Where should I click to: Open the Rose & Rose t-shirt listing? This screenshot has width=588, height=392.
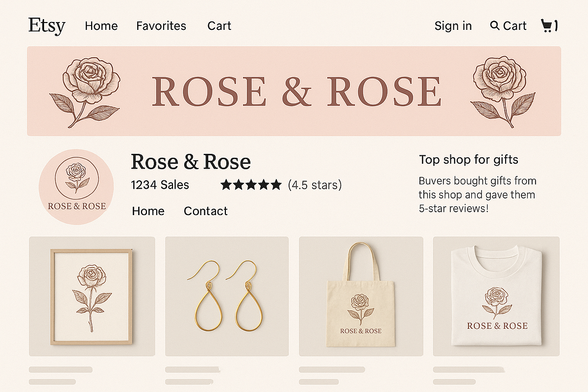pos(496,296)
